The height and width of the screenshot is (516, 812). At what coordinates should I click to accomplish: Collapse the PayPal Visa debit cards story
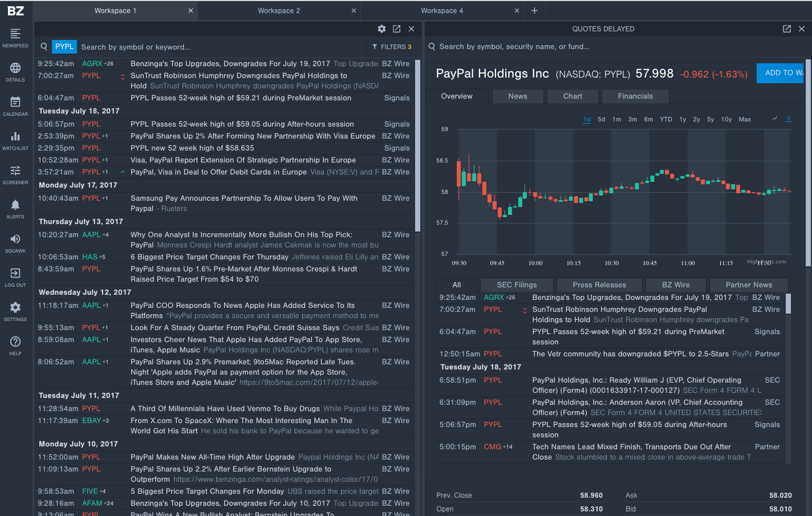(123, 172)
